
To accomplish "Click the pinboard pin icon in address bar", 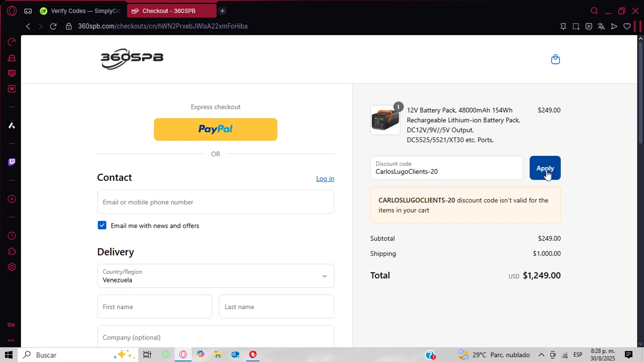I will [x=563, y=26].
